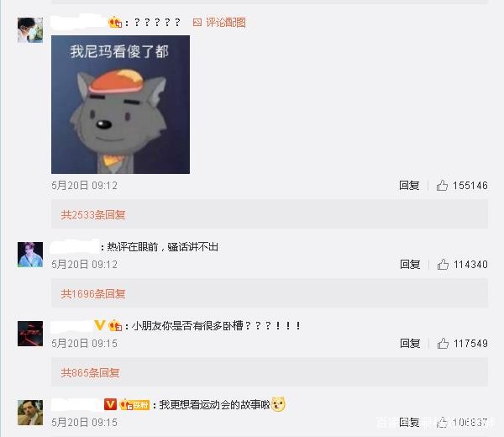Like the comment with 155146 likes

click(x=442, y=186)
